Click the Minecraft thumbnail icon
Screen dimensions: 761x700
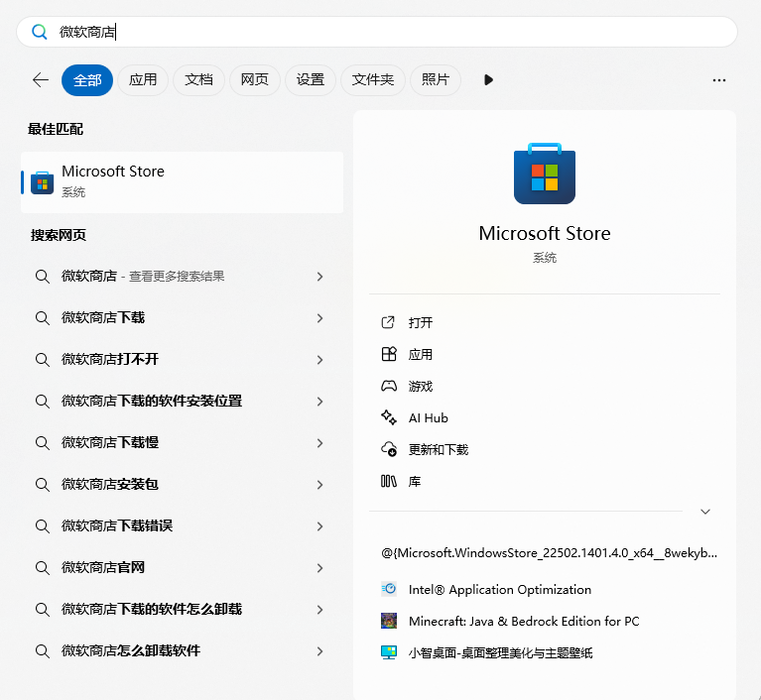389,621
